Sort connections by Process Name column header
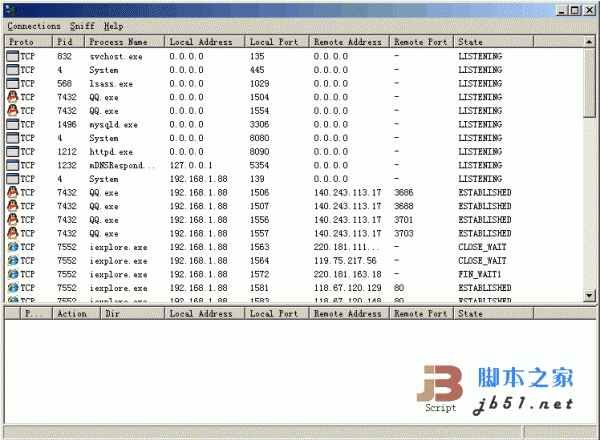The width and height of the screenshot is (600, 440). pos(125,42)
